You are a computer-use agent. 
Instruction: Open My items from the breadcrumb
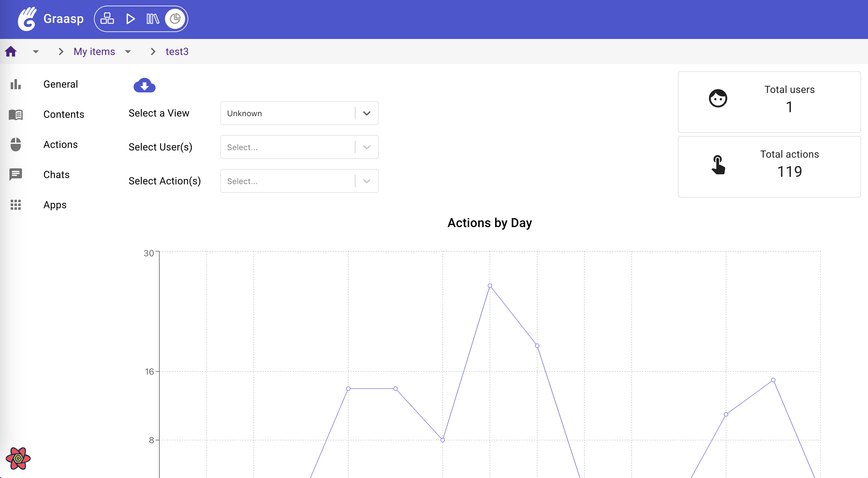pyautogui.click(x=94, y=52)
